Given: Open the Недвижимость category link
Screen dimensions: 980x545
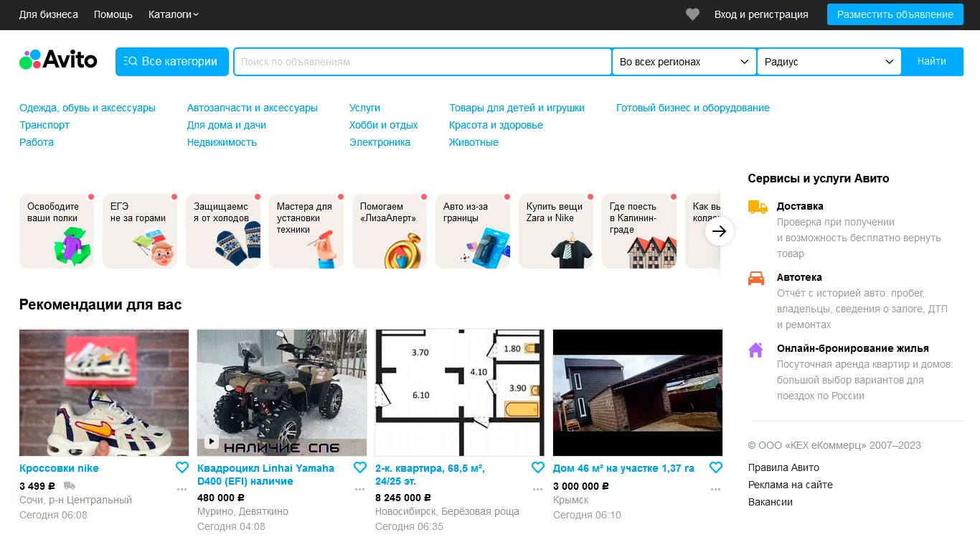Looking at the screenshot, I should click(x=222, y=142).
